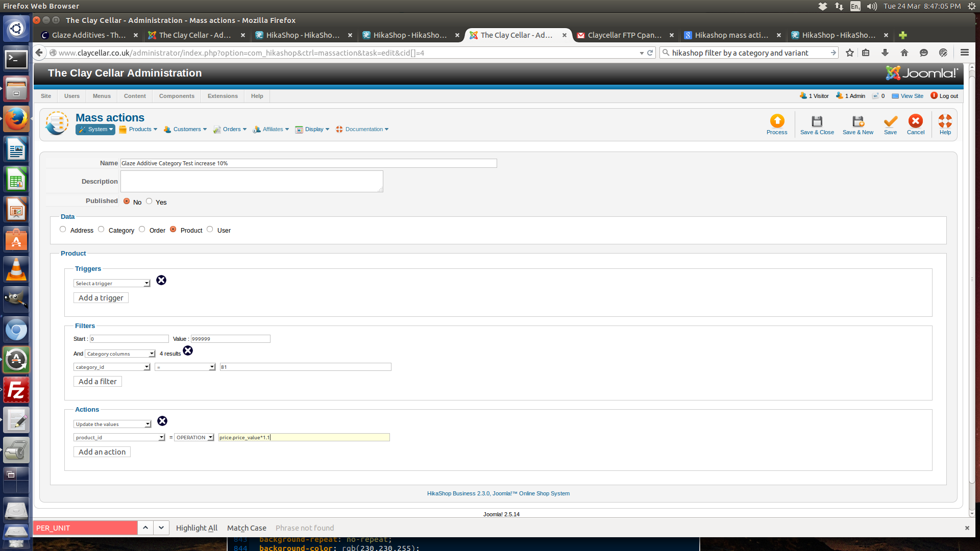The height and width of the screenshot is (551, 980).
Task: Expand the OPERATION type dropdown
Action: pos(194,437)
